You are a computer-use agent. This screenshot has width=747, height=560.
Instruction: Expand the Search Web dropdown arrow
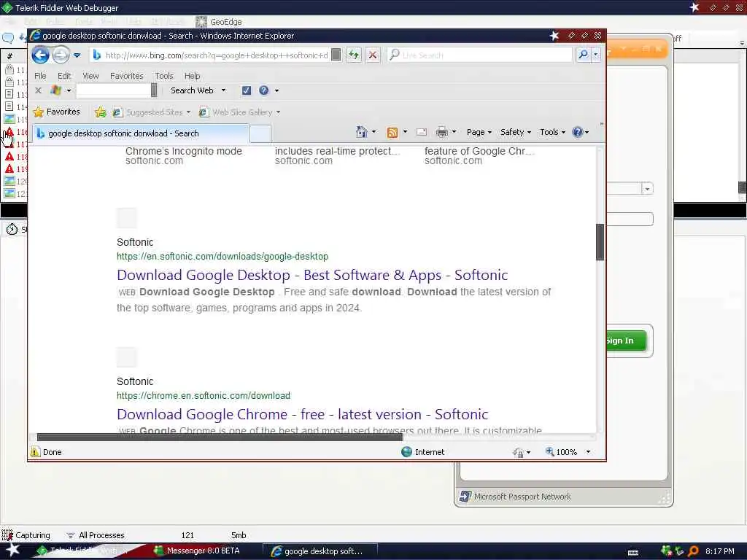coord(223,90)
